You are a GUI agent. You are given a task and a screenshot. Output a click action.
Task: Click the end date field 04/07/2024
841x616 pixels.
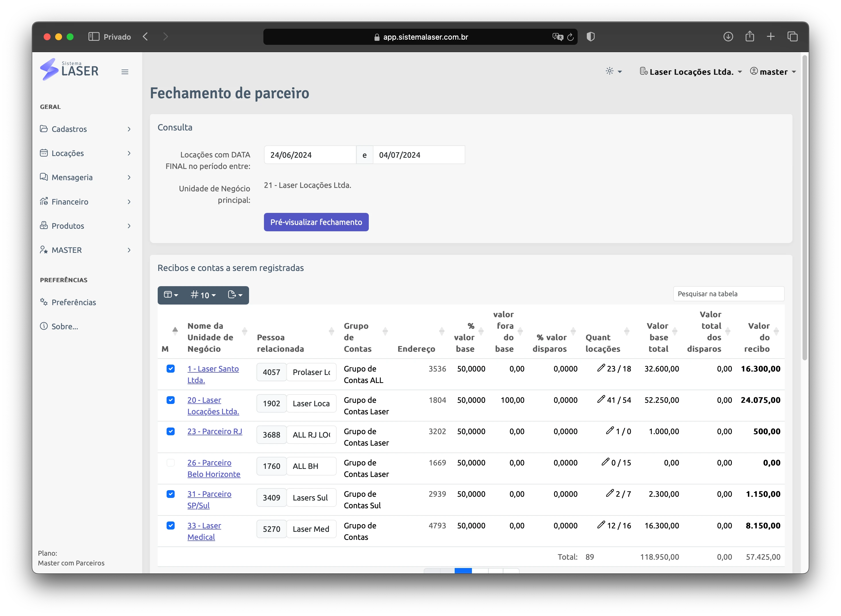[x=419, y=155]
